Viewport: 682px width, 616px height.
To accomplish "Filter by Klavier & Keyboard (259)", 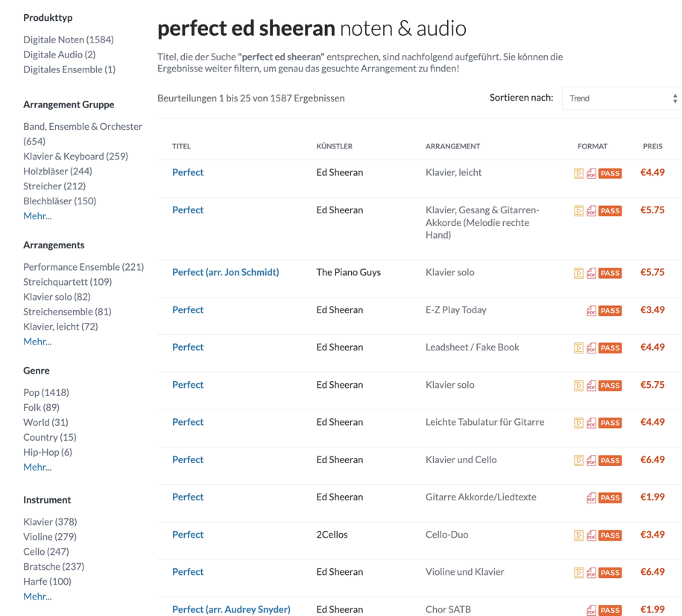I will (x=76, y=157).
